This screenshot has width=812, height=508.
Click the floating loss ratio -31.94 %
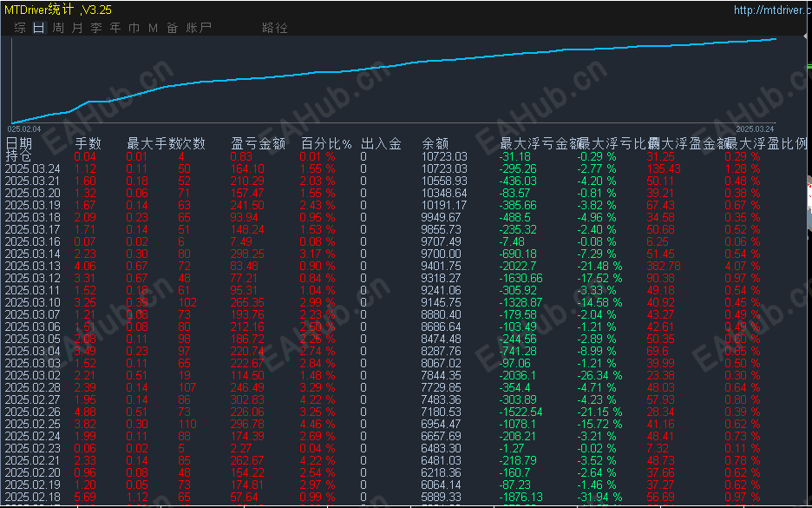coord(599,497)
